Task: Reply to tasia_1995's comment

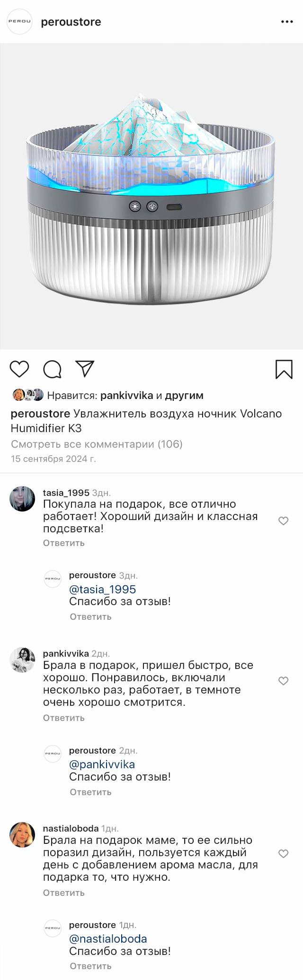Action: (64, 543)
